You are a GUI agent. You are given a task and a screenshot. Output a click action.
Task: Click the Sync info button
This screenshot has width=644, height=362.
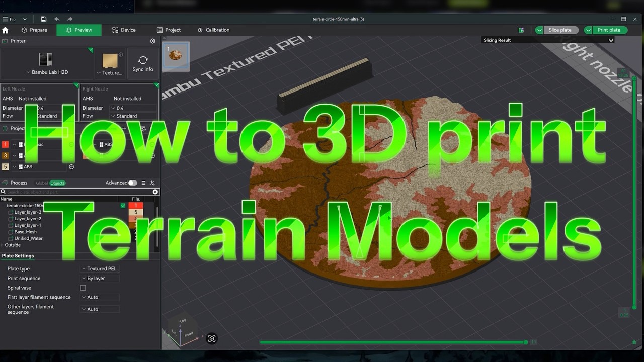(143, 64)
